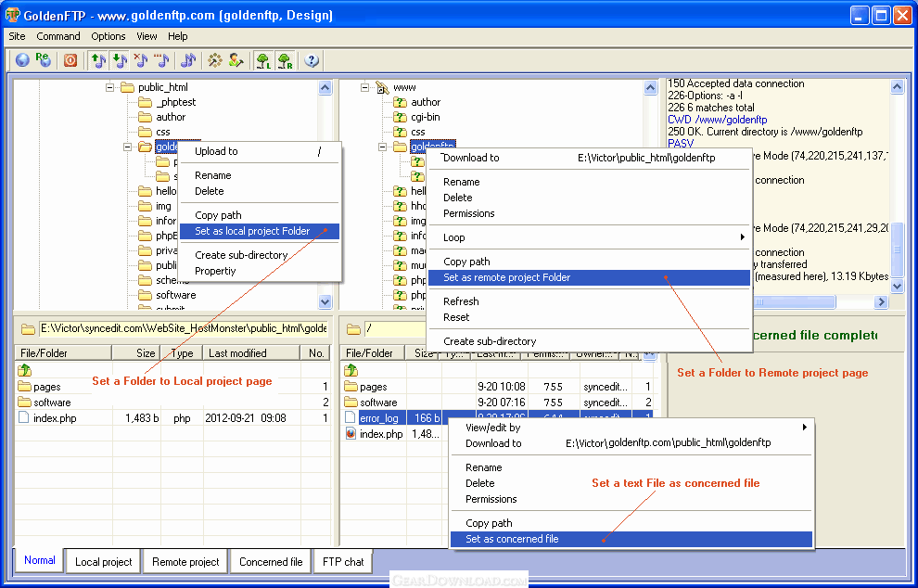Collapse the remote goldenftp folder node
This screenshot has width=918, height=588.
click(x=382, y=147)
